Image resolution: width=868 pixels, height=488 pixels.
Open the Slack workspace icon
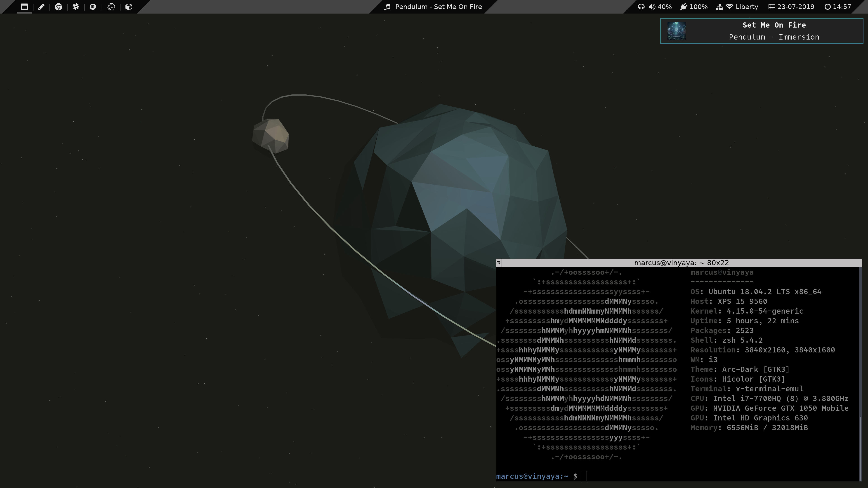point(76,7)
